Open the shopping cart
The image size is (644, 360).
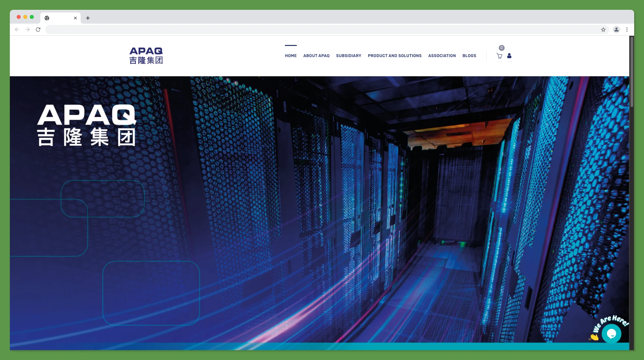(499, 56)
